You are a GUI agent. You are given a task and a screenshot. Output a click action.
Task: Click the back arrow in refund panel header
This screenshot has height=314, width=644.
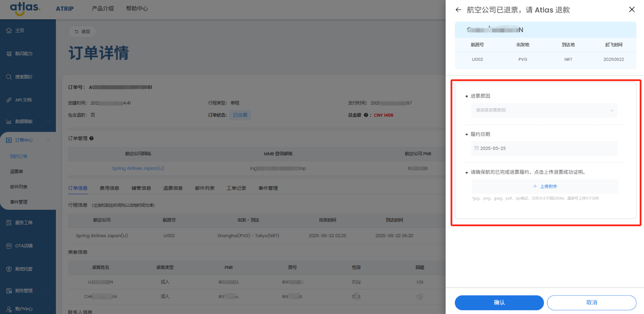pos(458,10)
